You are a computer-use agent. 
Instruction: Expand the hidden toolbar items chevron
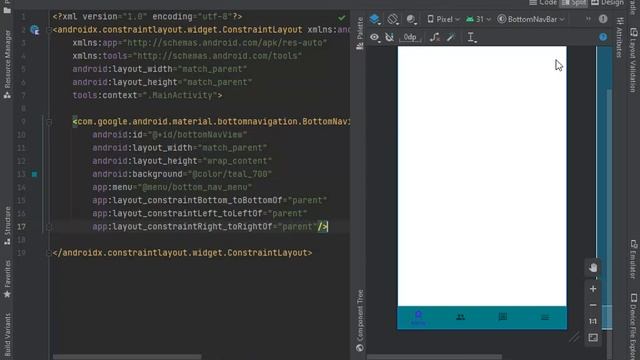(588, 19)
